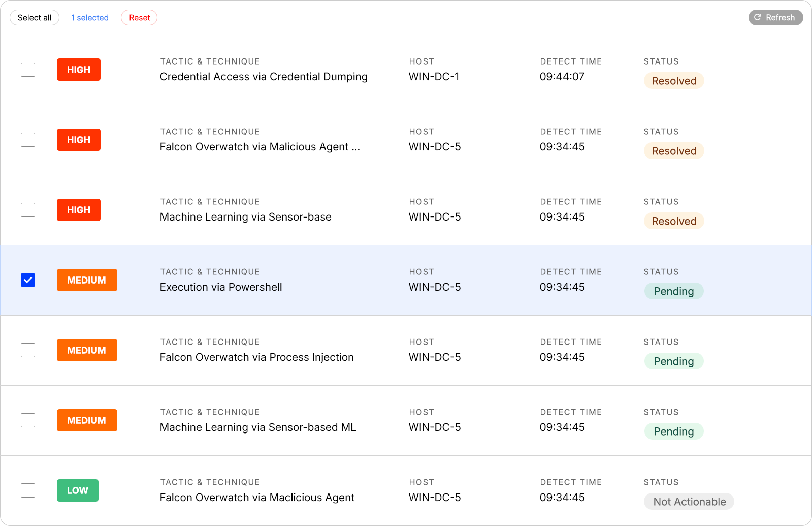Open Falcon Overwatch via Process Injection
The width and height of the screenshot is (812, 526).
click(x=257, y=357)
